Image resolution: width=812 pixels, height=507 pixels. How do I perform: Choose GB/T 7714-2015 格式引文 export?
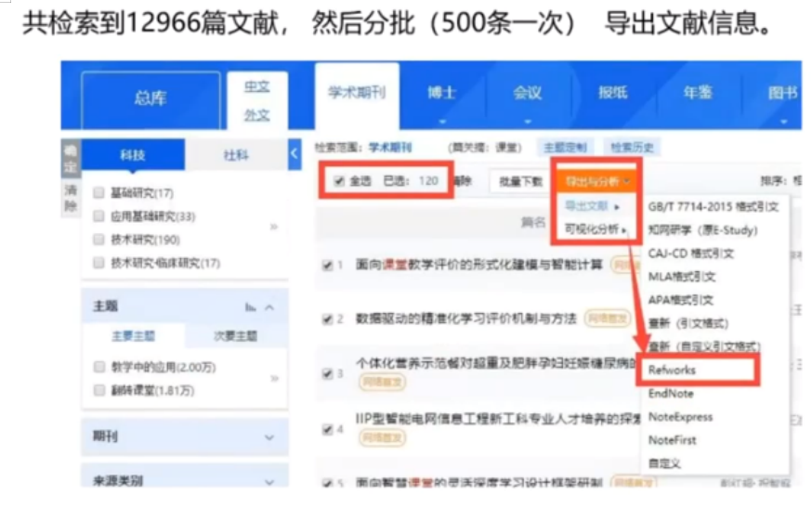(714, 207)
